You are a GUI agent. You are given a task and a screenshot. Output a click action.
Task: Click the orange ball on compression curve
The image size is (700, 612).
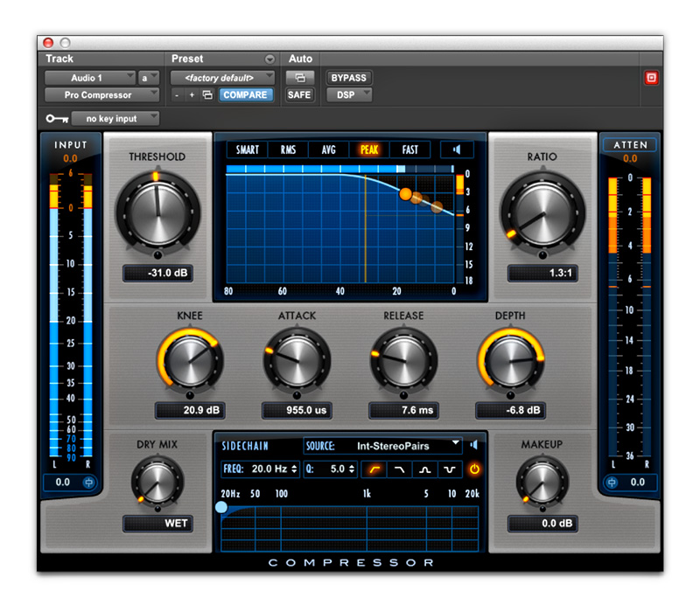pyautogui.click(x=405, y=194)
